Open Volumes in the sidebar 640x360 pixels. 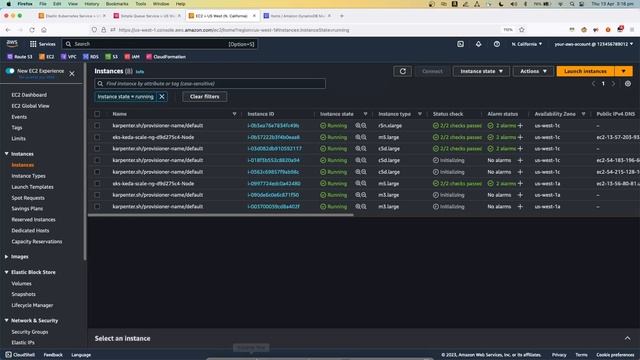21,283
